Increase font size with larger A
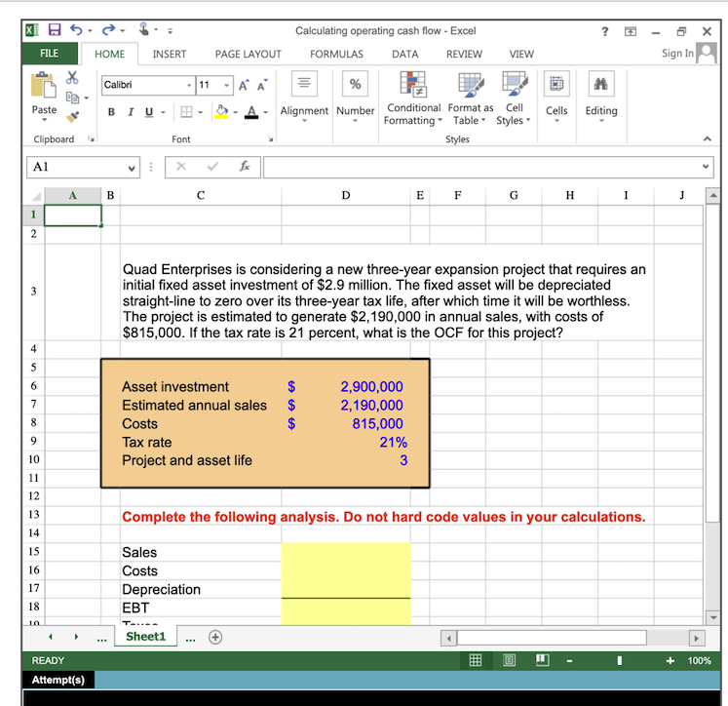This screenshot has width=728, height=706. click(x=244, y=86)
